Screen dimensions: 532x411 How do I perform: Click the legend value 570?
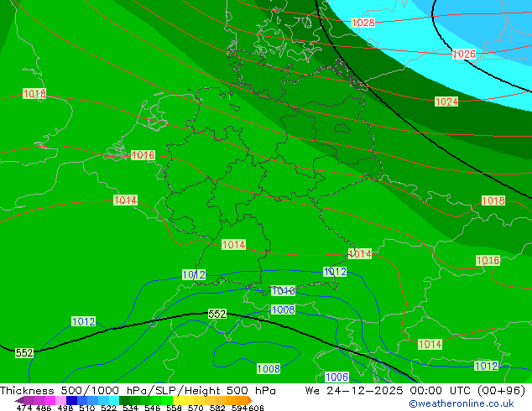click(196, 408)
